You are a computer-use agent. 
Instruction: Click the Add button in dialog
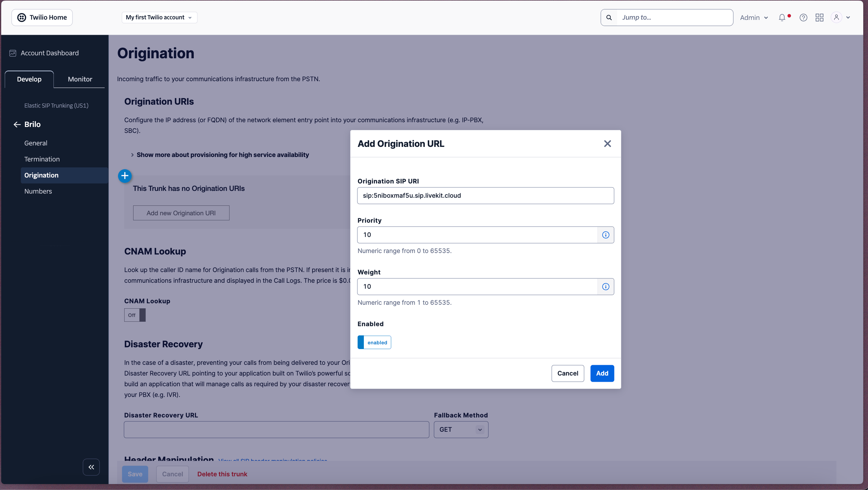(602, 373)
